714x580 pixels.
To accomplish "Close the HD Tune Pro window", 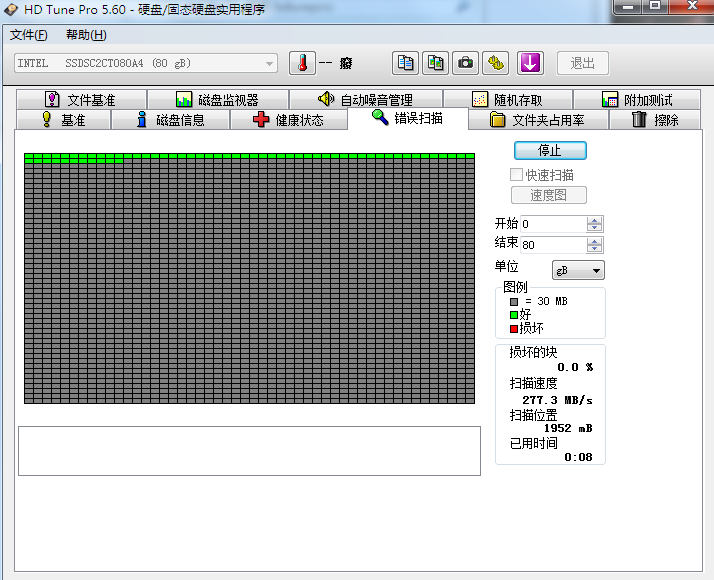I will [x=691, y=6].
